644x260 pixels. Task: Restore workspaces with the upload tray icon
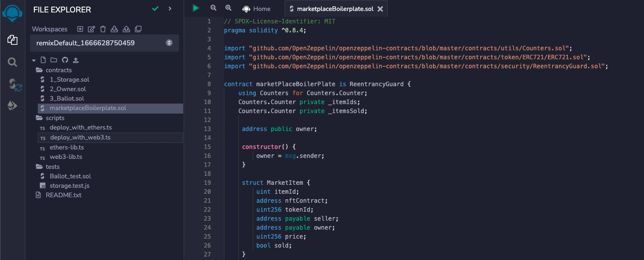[126, 29]
